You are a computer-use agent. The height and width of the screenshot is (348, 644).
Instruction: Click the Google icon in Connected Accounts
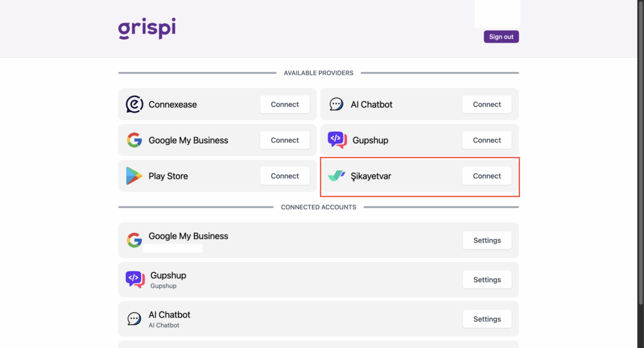(135, 240)
